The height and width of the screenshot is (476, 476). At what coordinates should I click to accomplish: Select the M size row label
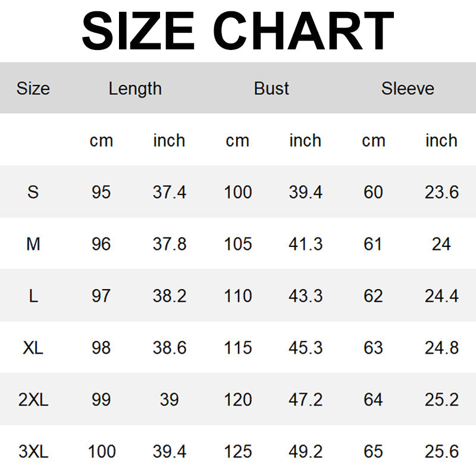click(x=33, y=244)
